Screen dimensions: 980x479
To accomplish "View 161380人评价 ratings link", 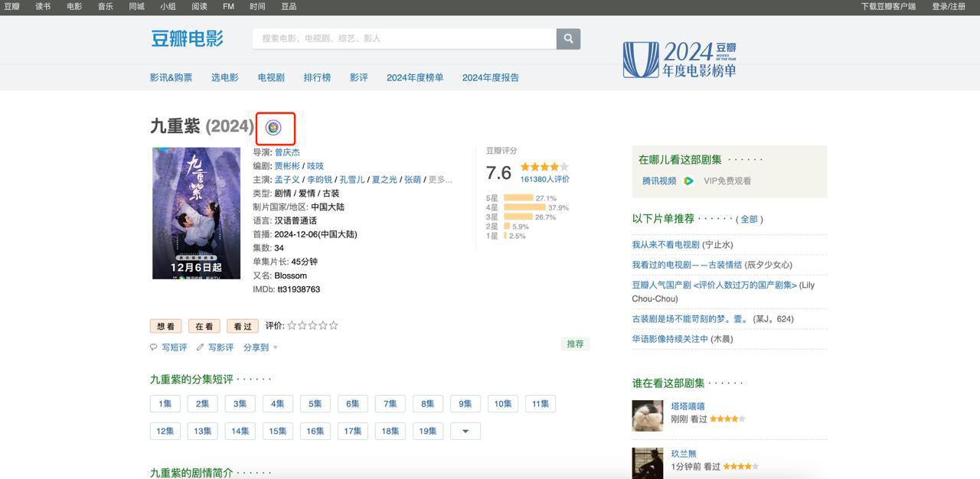I will [544, 179].
